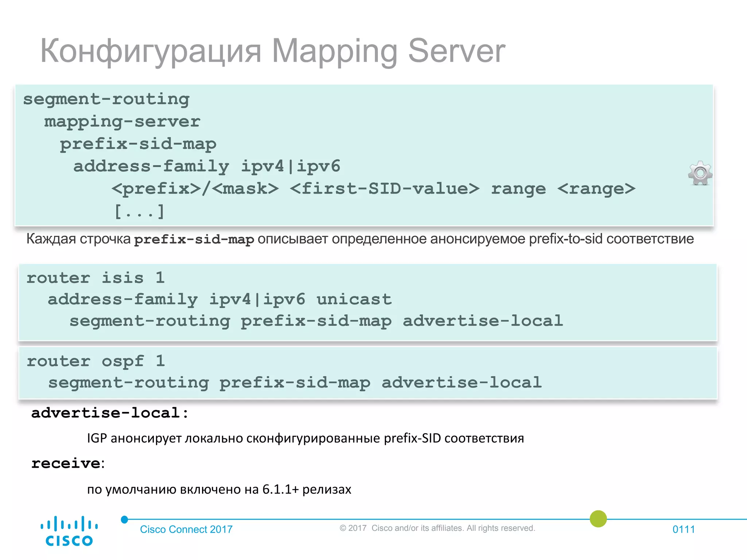
Task: Select the 'segment-routing' first config line
Action: (x=106, y=99)
